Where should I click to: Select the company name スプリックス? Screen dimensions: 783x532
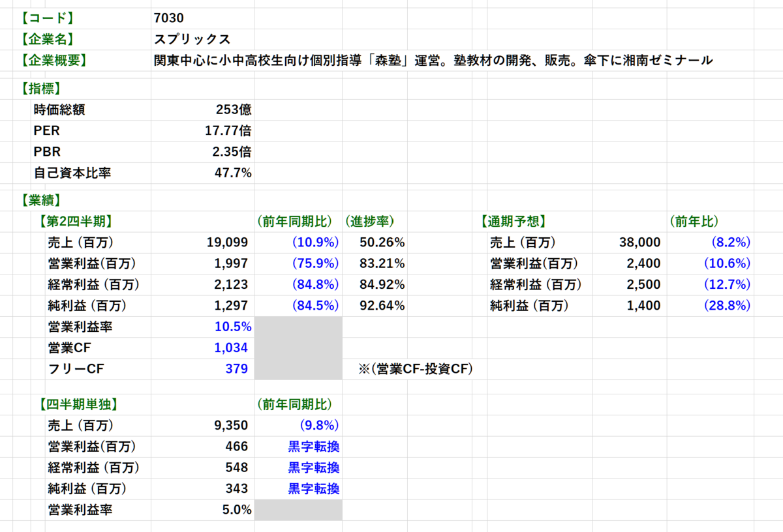pyautogui.click(x=192, y=39)
